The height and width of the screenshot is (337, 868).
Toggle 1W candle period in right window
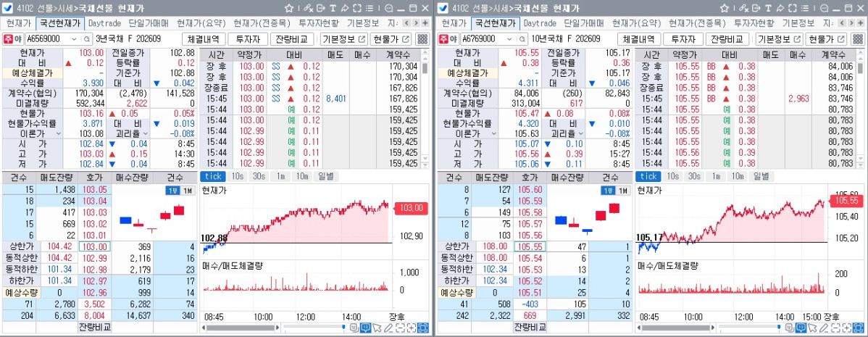(x=608, y=191)
